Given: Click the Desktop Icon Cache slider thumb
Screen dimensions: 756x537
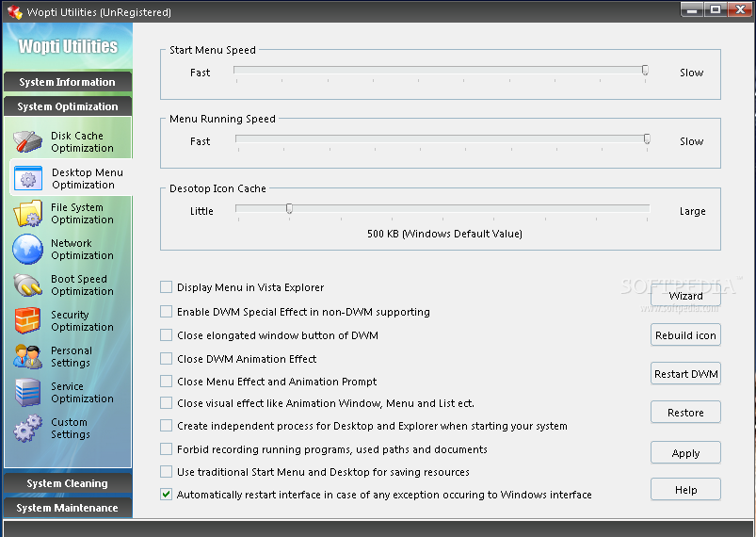Looking at the screenshot, I should click(x=289, y=208).
